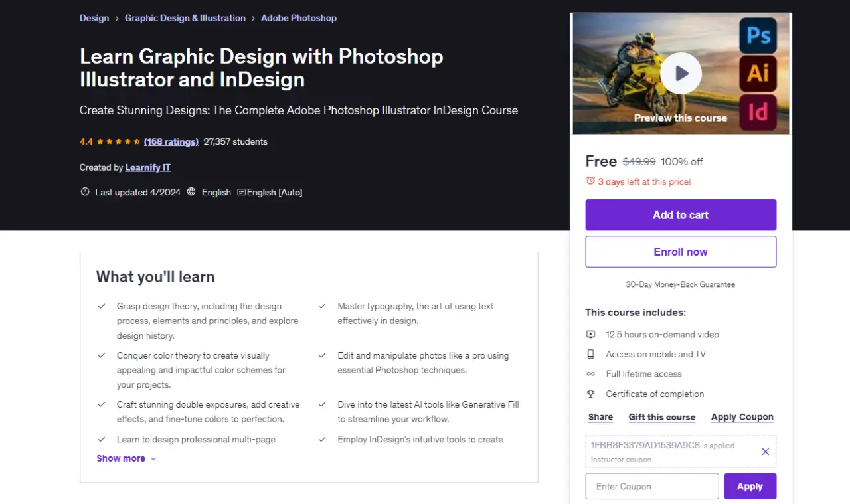
Task: Click the '100% off' discount text
Action: click(x=682, y=161)
